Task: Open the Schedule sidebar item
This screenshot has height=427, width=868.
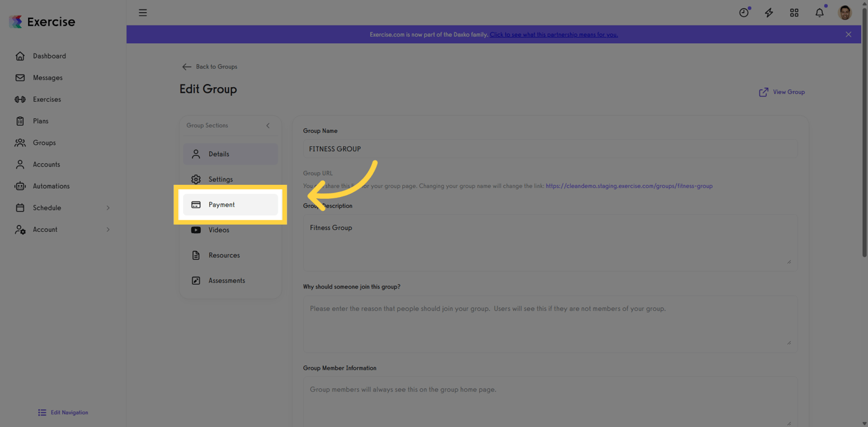Action: tap(46, 207)
